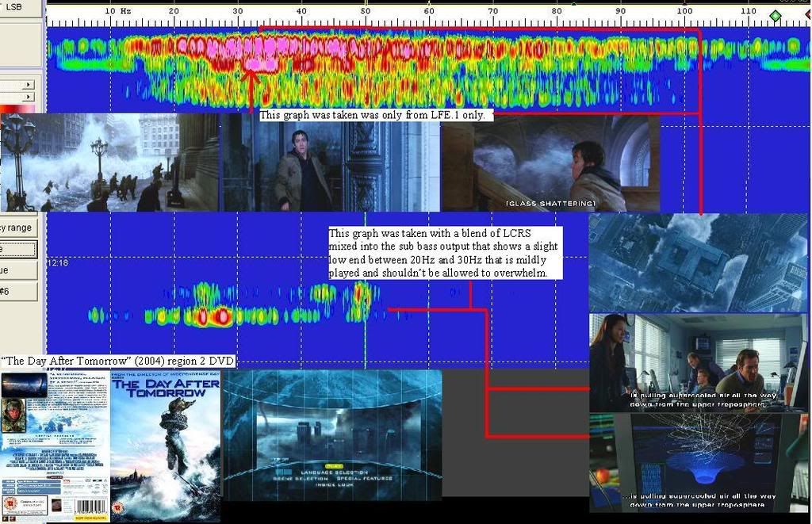812x524 pixels.
Task: Click the button ending in "y range"
Action: pos(19,228)
